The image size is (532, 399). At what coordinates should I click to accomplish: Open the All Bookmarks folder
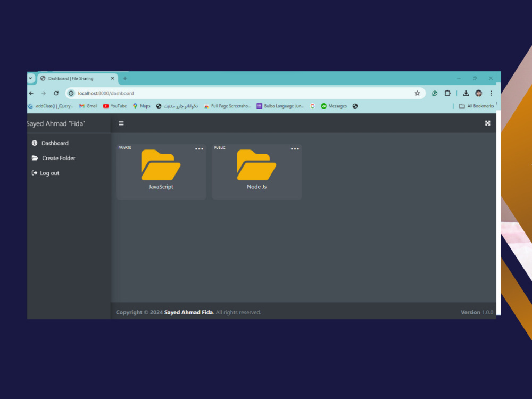point(476,106)
